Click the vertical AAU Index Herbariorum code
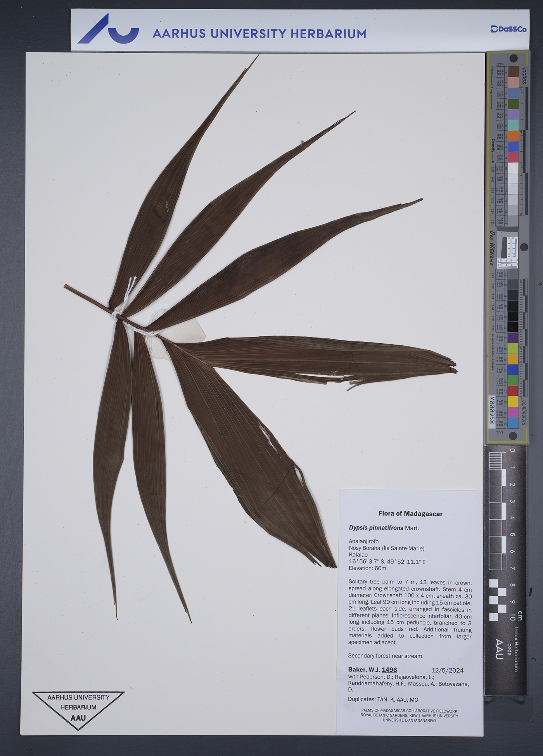Viewport: 543px width, 756px height. [x=499, y=650]
